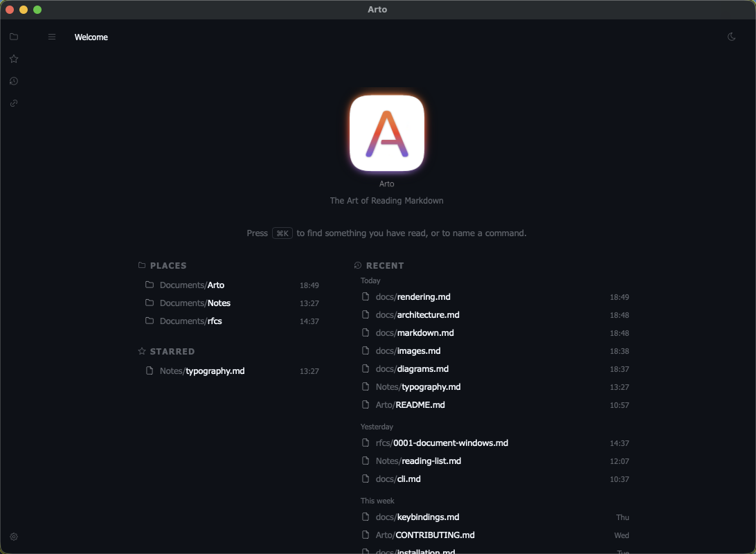Image resolution: width=756 pixels, height=554 pixels.
Task: Open Notes/typography.md in Recent list
Action: tap(495, 386)
